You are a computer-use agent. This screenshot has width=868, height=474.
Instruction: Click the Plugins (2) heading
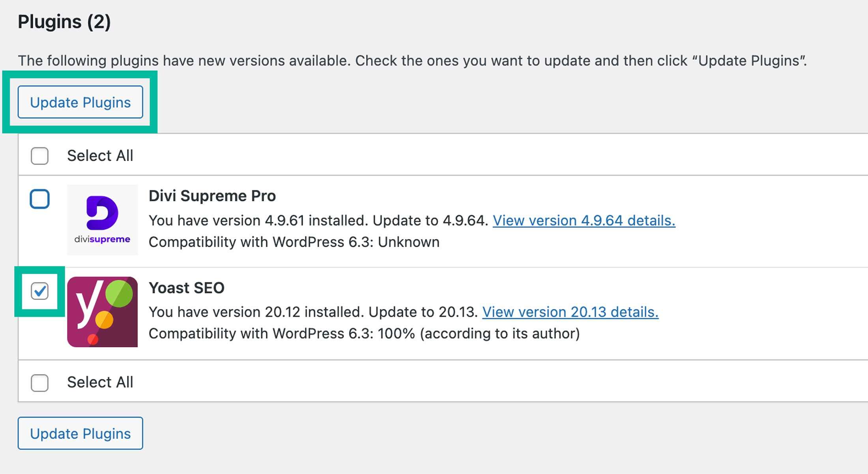coord(64,22)
